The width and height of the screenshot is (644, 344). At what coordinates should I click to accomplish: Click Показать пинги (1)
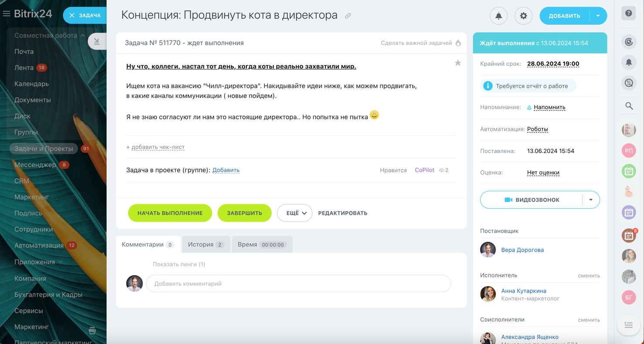click(179, 264)
